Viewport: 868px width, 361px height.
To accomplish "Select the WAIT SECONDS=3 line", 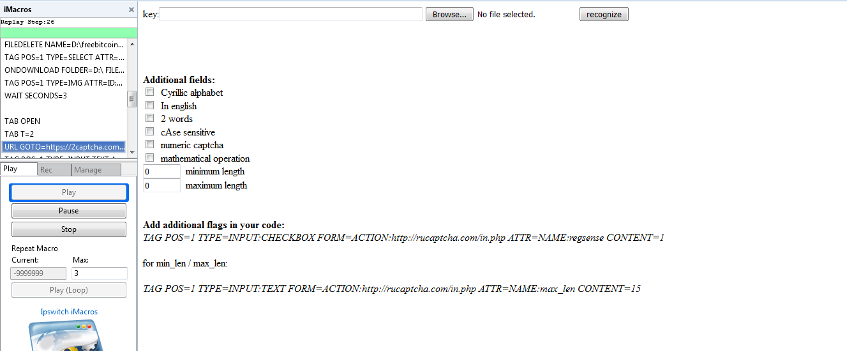I will tap(64, 96).
